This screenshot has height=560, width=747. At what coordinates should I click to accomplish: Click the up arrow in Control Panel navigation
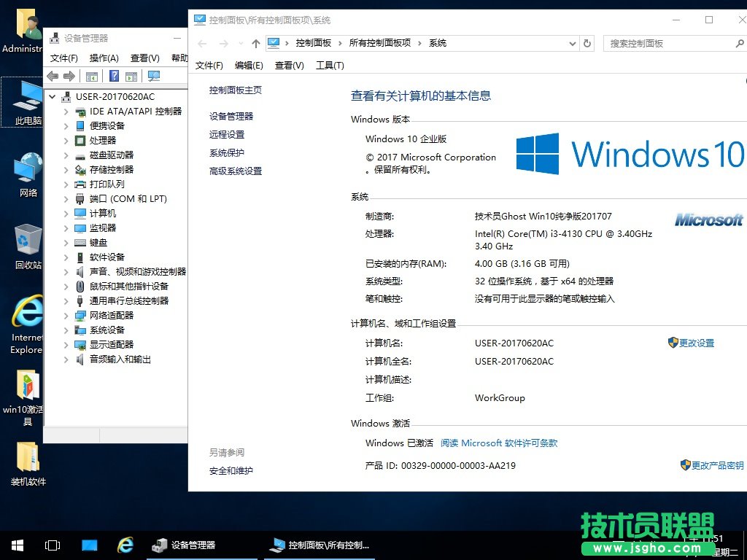[256, 43]
